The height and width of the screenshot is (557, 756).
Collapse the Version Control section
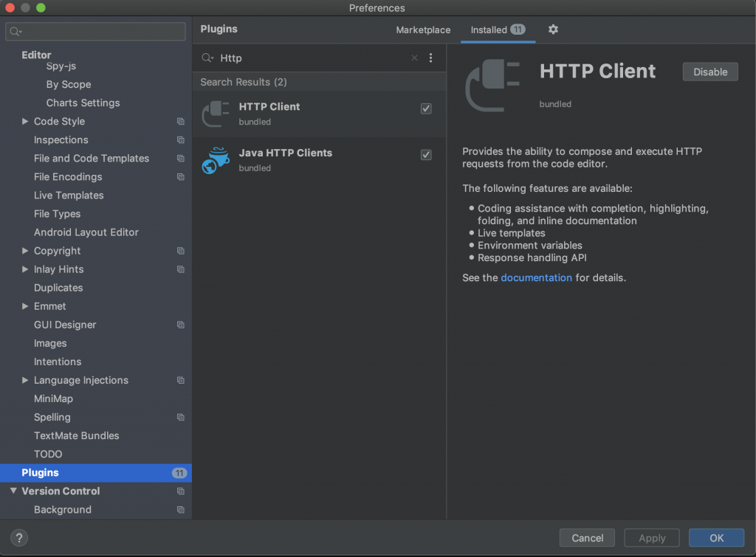tap(13, 491)
